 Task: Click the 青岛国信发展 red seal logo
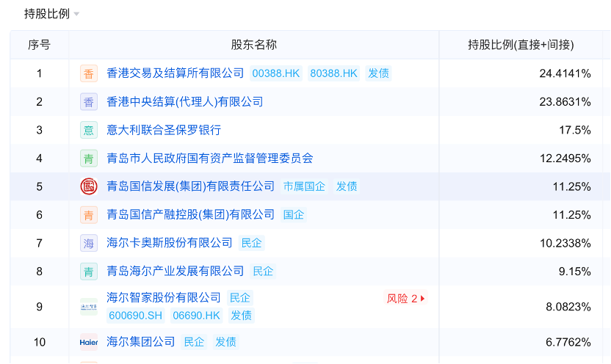tap(89, 186)
